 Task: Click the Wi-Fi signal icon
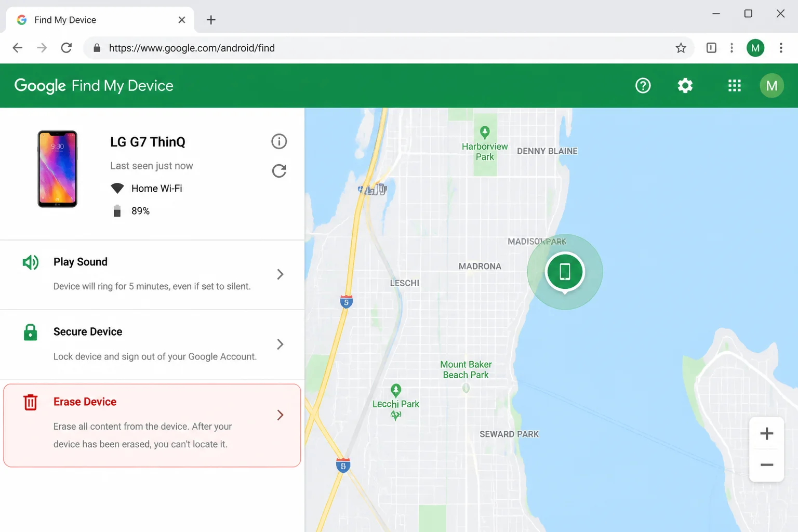click(x=117, y=188)
